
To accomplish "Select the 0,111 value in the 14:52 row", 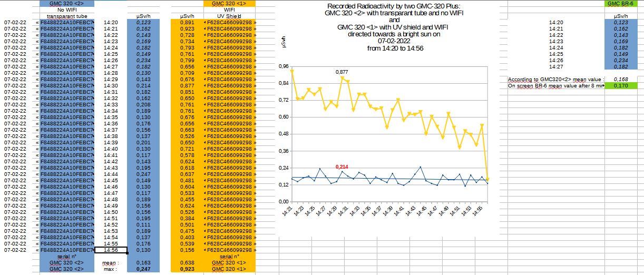I will click(x=142, y=225).
